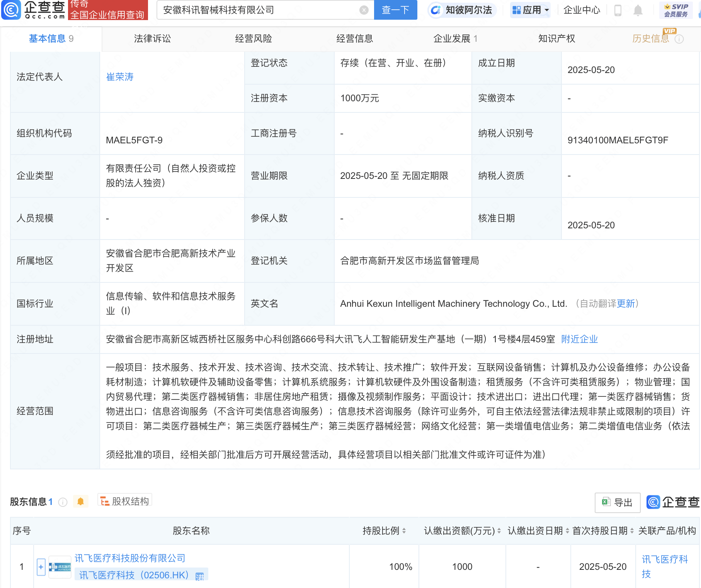The height and width of the screenshot is (588, 701).
Task: Click info icon next to 股东信息
Action: [63, 502]
